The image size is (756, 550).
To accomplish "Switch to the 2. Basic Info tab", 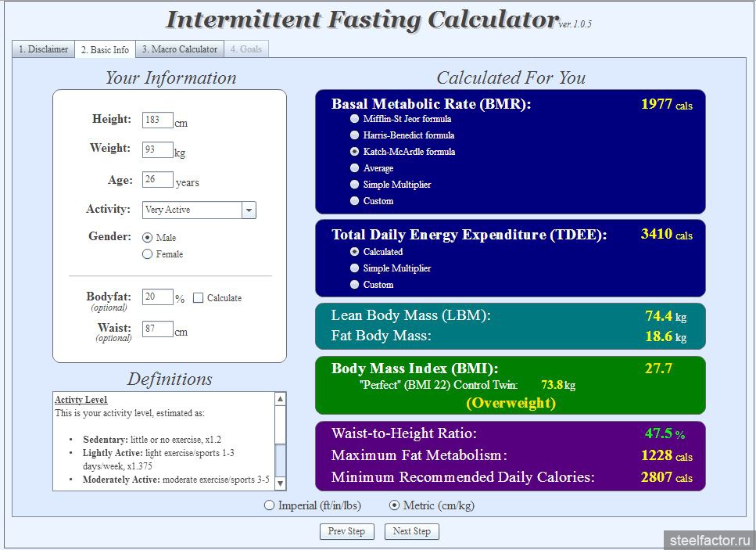I will click(x=105, y=50).
